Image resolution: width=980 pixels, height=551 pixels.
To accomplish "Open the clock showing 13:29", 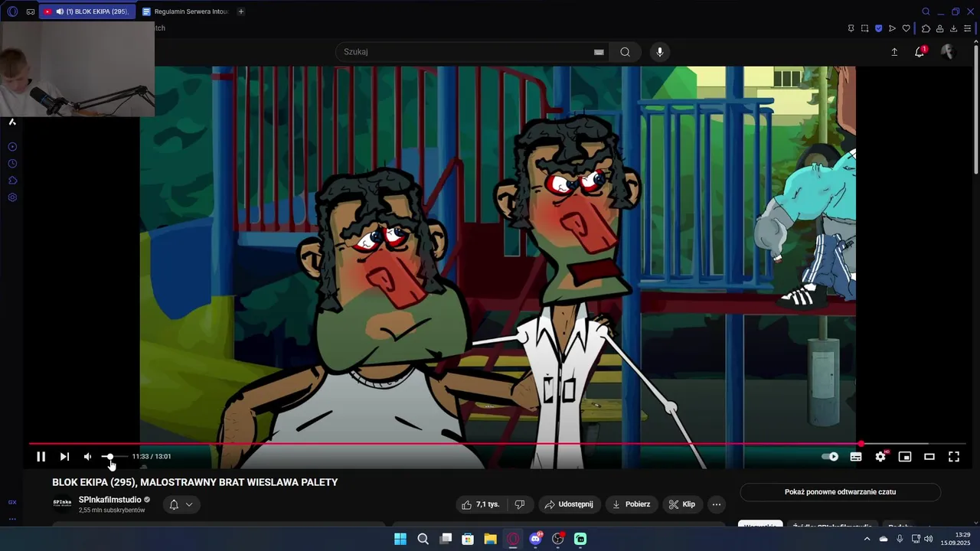I will click(956, 539).
